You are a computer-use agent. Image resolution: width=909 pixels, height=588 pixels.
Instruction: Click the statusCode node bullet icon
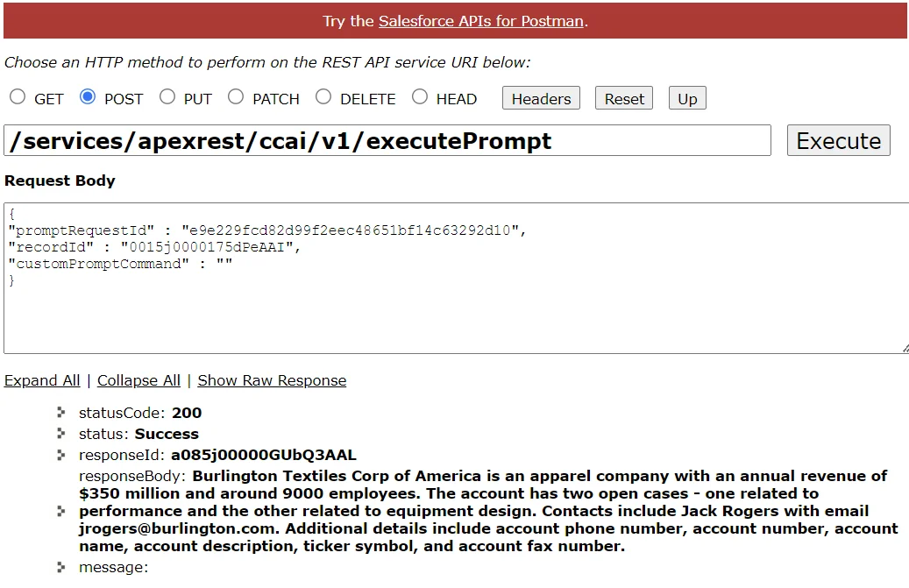click(x=61, y=412)
